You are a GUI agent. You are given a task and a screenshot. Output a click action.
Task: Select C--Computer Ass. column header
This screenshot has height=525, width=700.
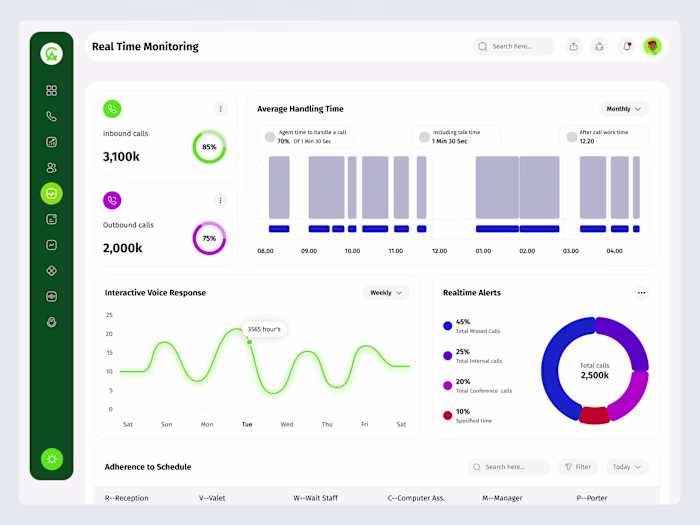click(416, 498)
